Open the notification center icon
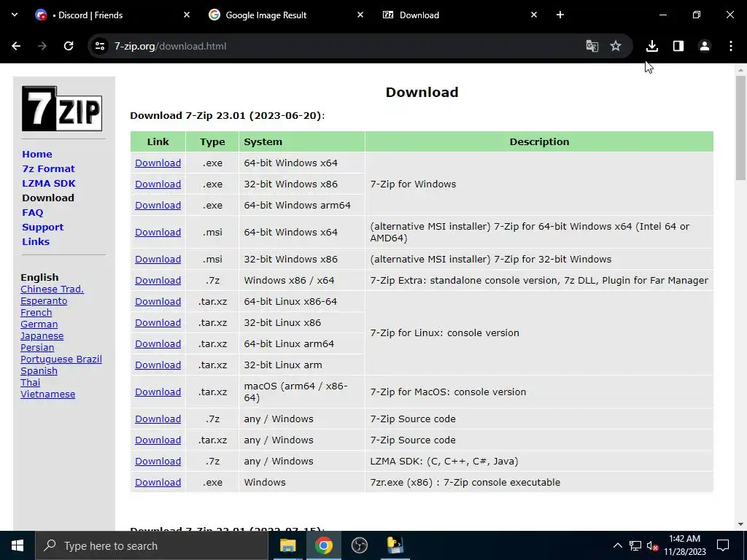The height and width of the screenshot is (560, 747). [x=723, y=545]
